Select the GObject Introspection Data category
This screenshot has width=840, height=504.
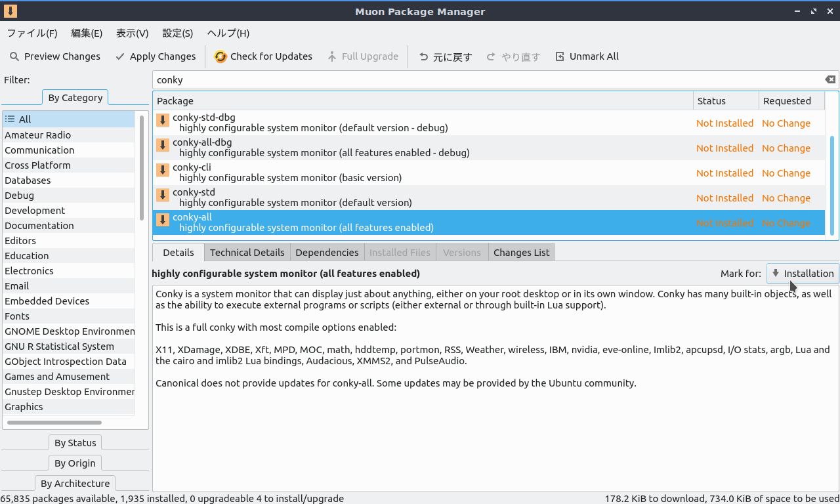69,361
